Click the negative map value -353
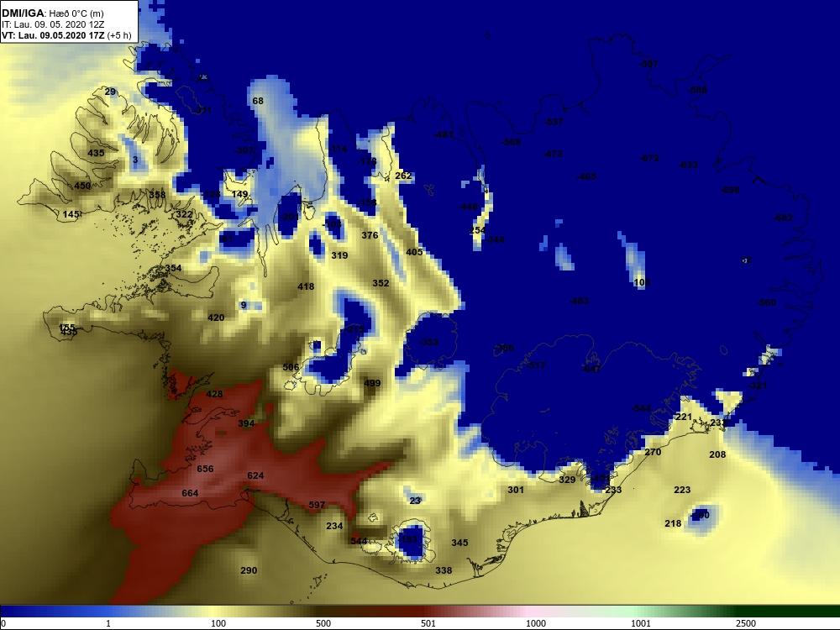 (x=428, y=342)
